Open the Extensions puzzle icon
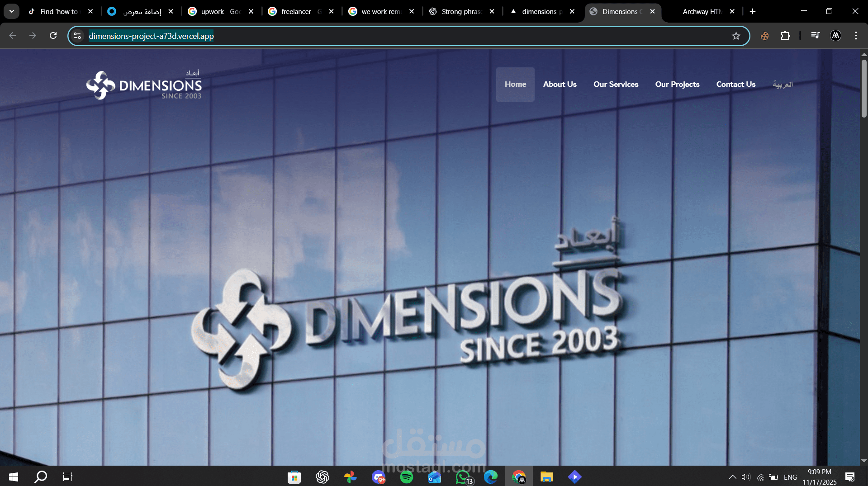The height and width of the screenshot is (486, 868). [785, 36]
